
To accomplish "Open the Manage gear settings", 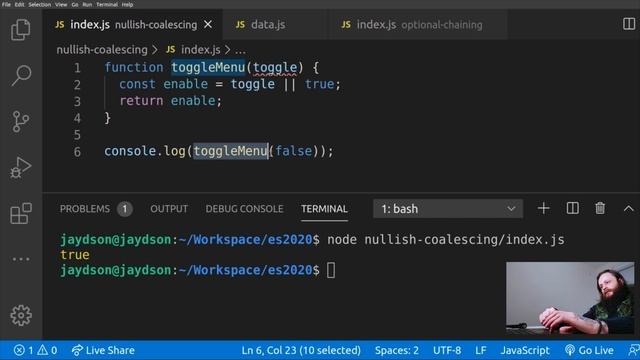I will pos(21,315).
